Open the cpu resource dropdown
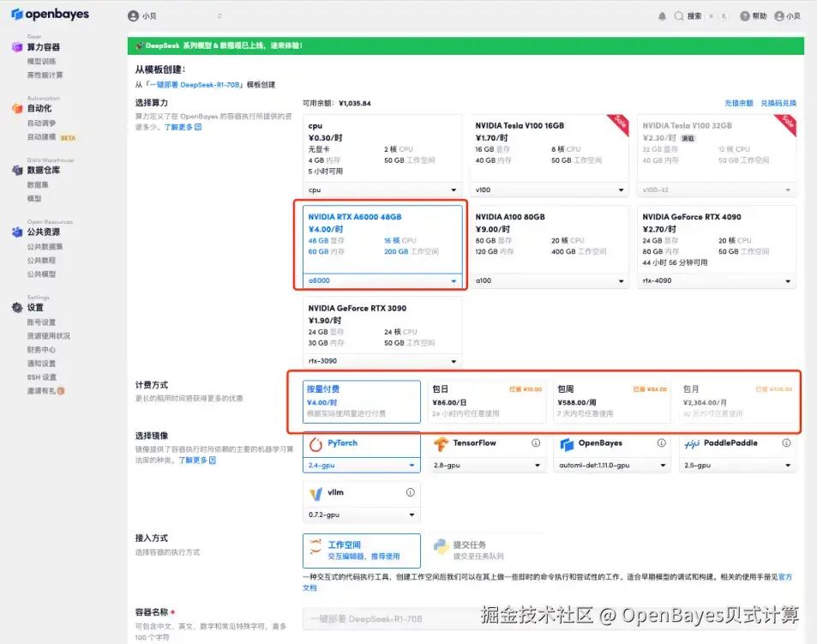 (382, 190)
